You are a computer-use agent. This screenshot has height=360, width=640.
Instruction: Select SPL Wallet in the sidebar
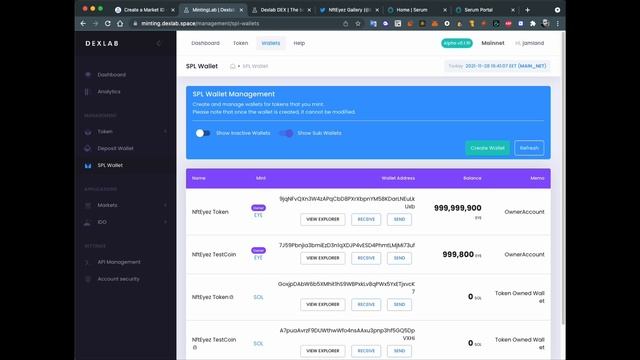(x=110, y=165)
